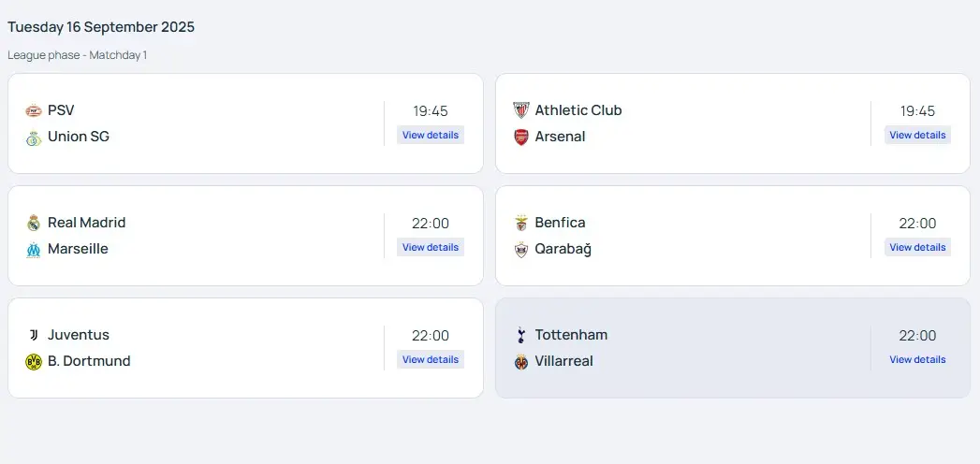Click the Villarreal club crest
The width and height of the screenshot is (980, 464).
[521, 362]
